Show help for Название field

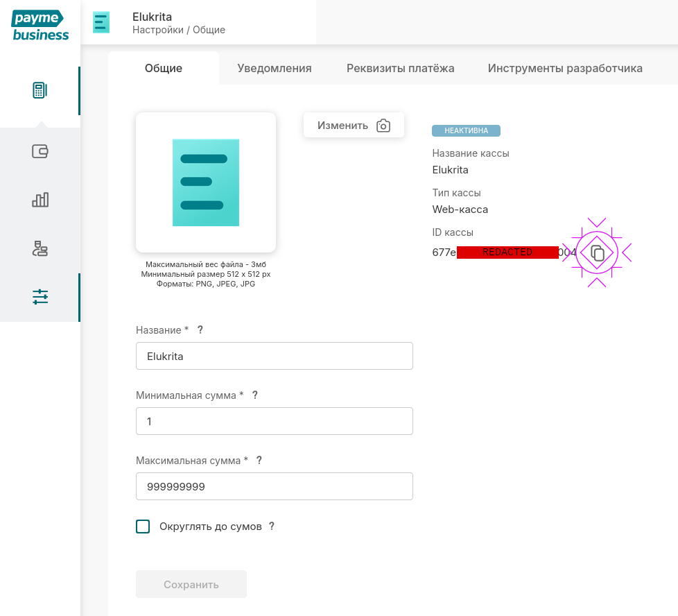[x=200, y=330]
